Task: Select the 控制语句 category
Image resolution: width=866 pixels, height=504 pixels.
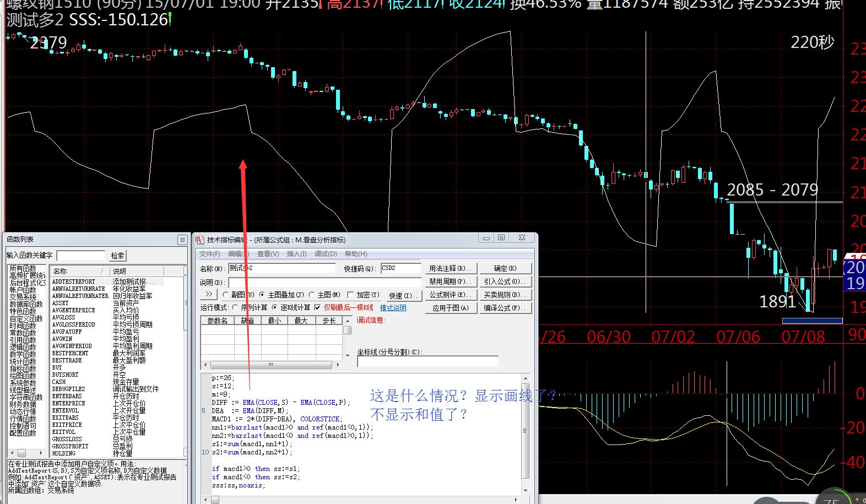Action: point(23,426)
